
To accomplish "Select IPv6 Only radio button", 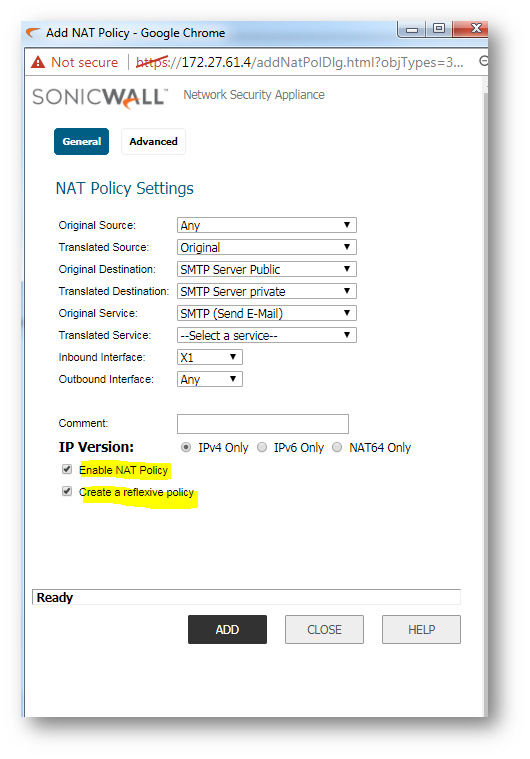I will pyautogui.click(x=262, y=447).
